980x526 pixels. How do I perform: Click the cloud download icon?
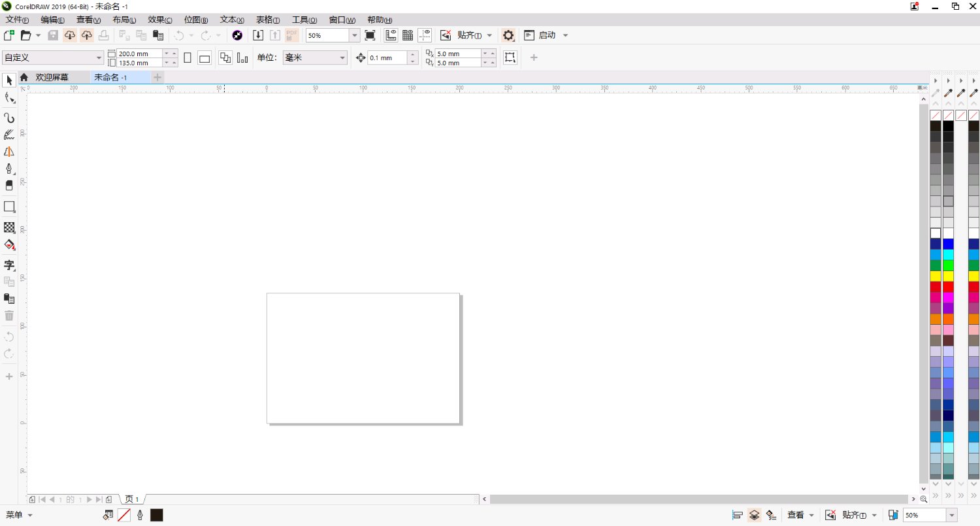tap(70, 35)
